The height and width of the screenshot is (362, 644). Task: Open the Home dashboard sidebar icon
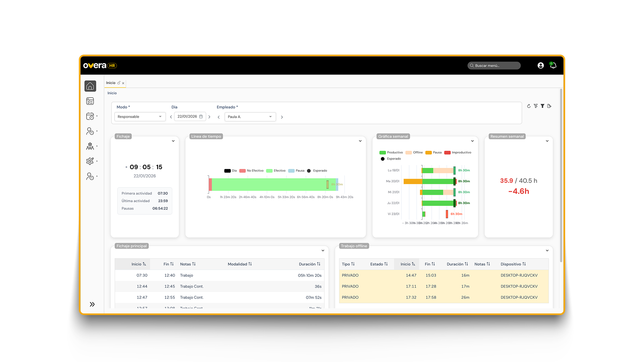(90, 86)
